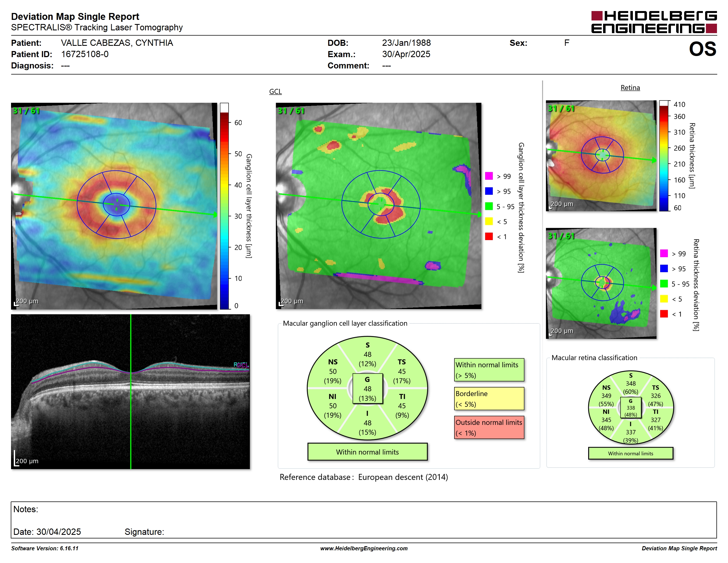This screenshot has height=563, width=728.
Task: Click the GCL S sector 48 (12%)
Action: pyautogui.click(x=367, y=354)
